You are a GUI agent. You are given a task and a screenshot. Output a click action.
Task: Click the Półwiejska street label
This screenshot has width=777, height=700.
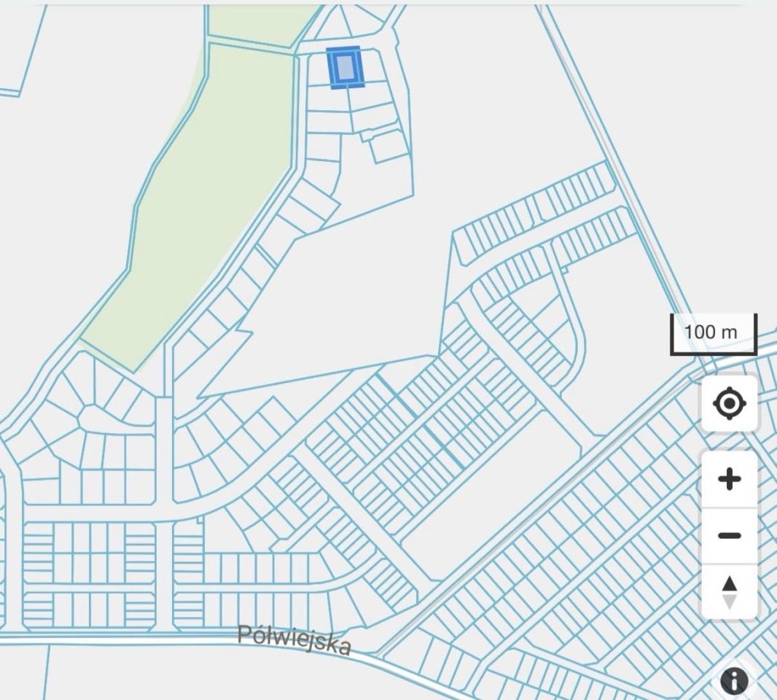pyautogui.click(x=294, y=640)
